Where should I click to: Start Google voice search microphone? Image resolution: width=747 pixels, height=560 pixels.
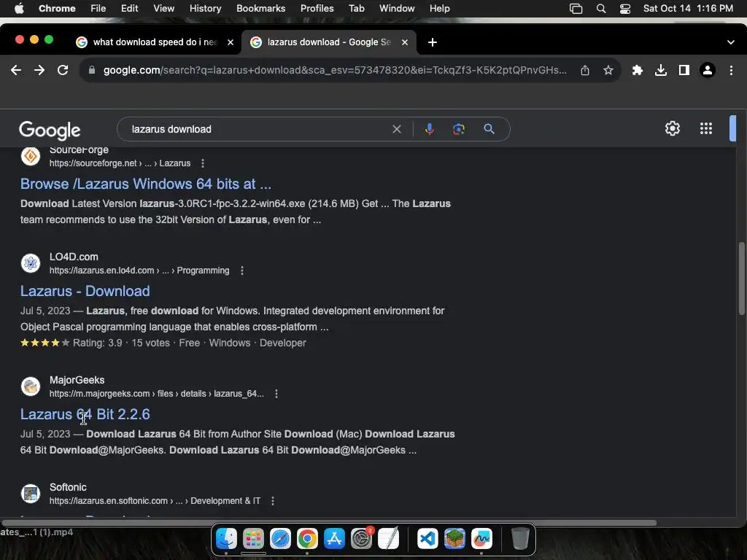(x=429, y=129)
